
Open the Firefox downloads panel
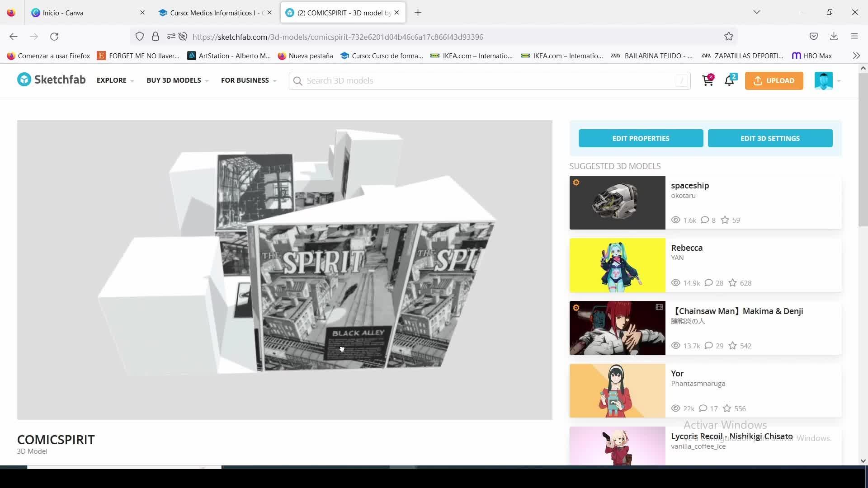[x=834, y=37]
